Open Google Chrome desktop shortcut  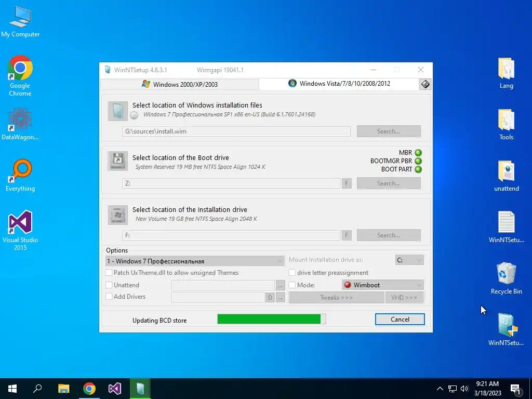(20, 75)
